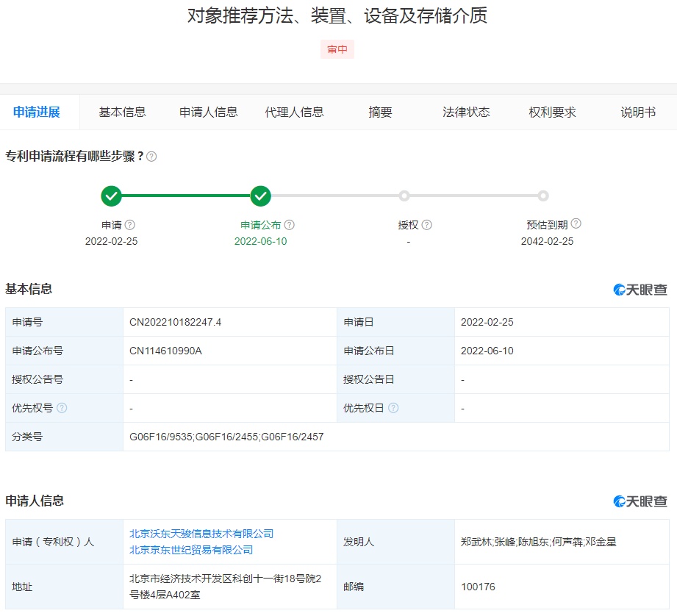Click the 预估到期 step label
This screenshot has height=616, width=677.
[547, 225]
